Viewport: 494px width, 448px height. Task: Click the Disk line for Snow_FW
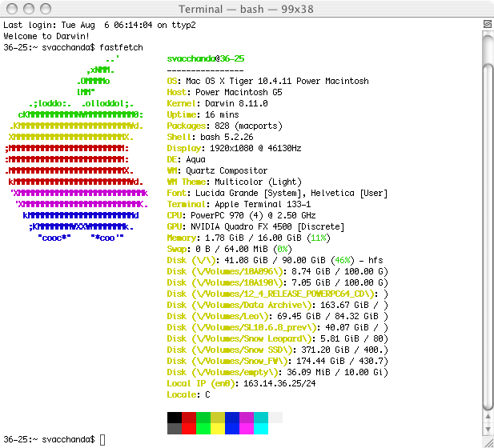tap(278, 361)
